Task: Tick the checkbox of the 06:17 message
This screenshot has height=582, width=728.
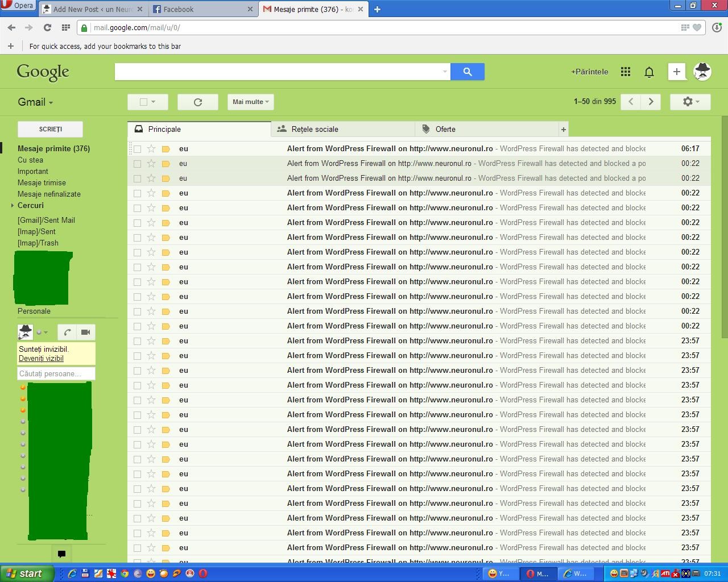Action: click(x=137, y=149)
